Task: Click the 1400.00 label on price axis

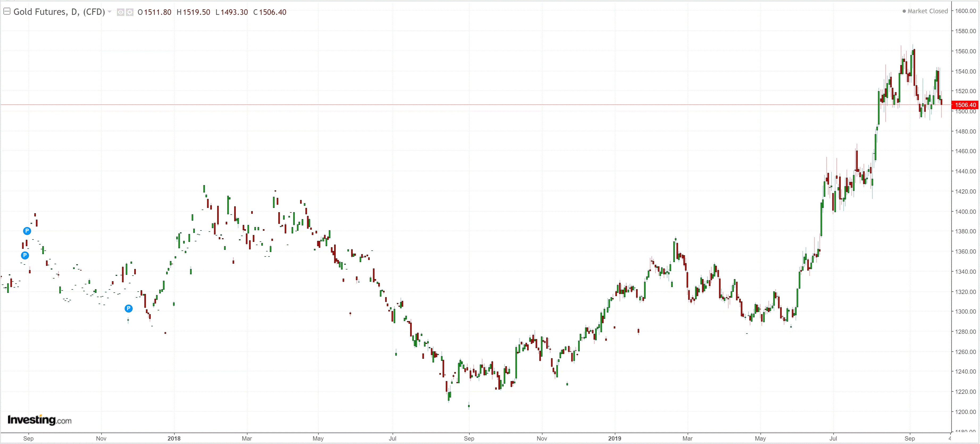Action: click(x=965, y=211)
